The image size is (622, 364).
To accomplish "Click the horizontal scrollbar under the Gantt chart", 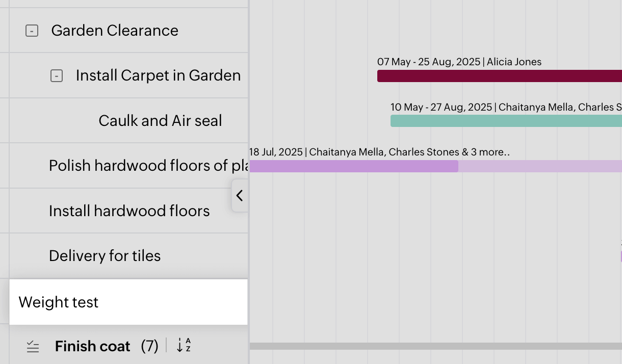I will pos(435,346).
